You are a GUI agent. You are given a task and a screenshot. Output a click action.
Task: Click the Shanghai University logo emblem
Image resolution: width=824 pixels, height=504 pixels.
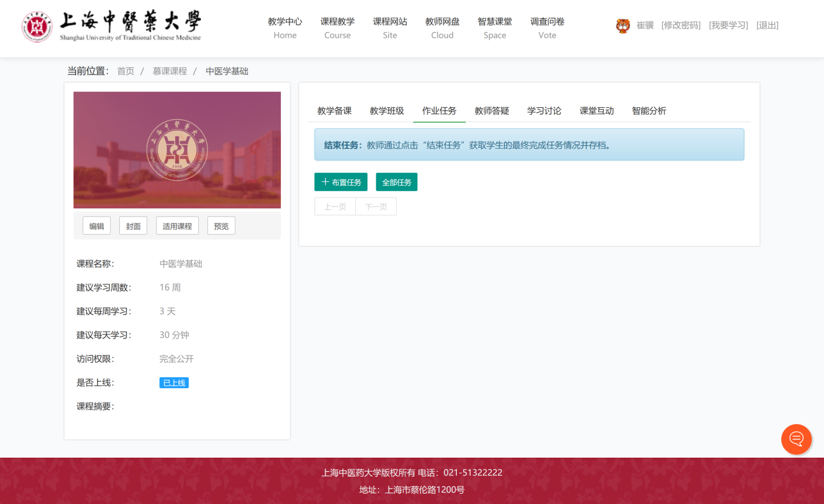pos(37,26)
